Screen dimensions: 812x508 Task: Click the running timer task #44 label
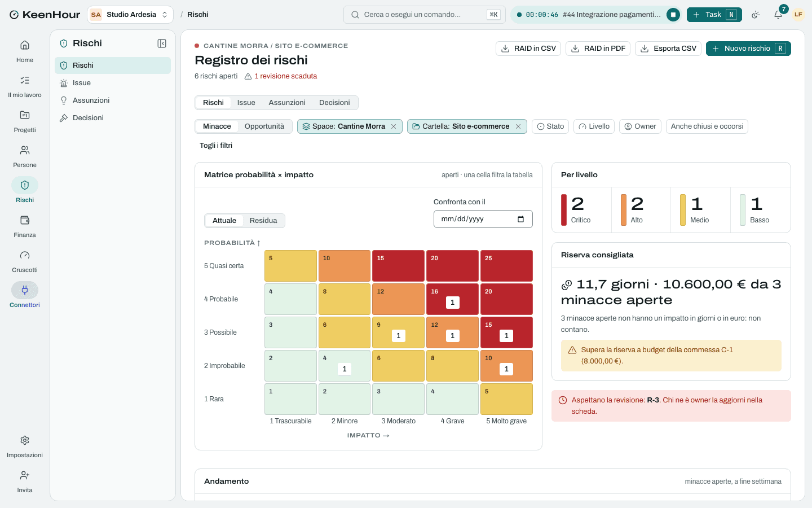pyautogui.click(x=611, y=15)
